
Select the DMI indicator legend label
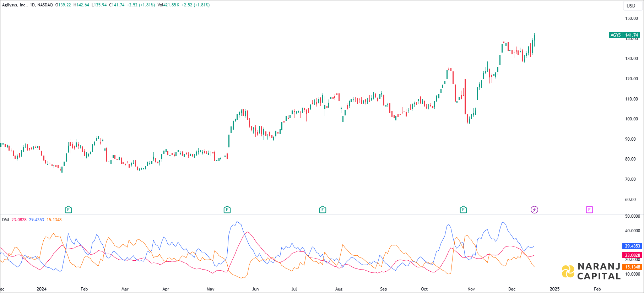click(5, 220)
